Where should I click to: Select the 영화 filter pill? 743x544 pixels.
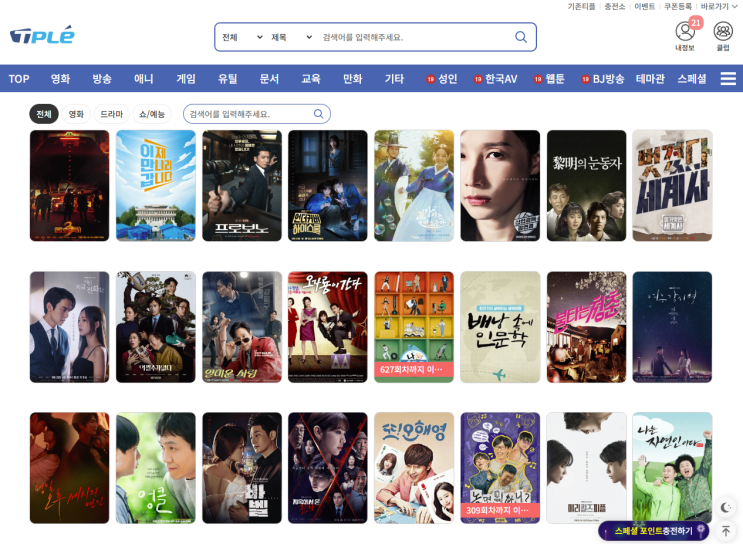click(x=76, y=114)
